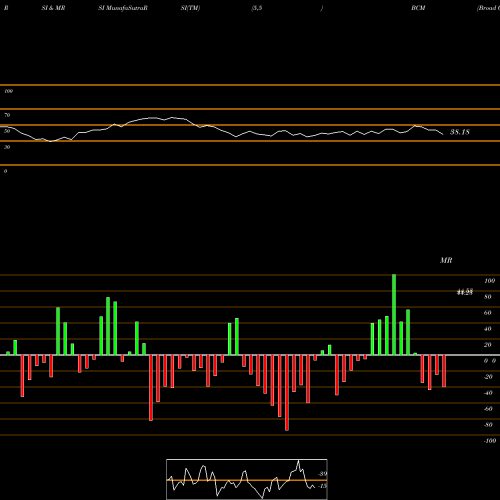
Task: Click the 'BCM' ticker symbol label
Action: click(x=418, y=8)
